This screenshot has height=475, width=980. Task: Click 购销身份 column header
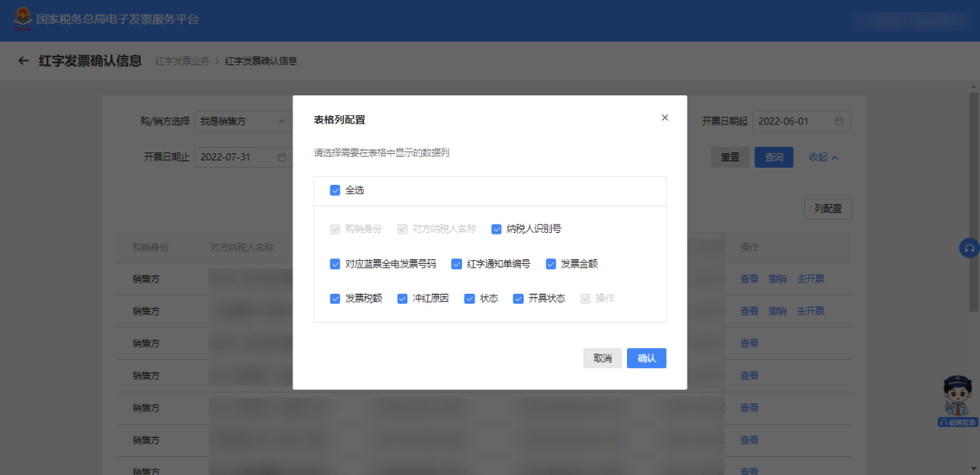click(151, 247)
